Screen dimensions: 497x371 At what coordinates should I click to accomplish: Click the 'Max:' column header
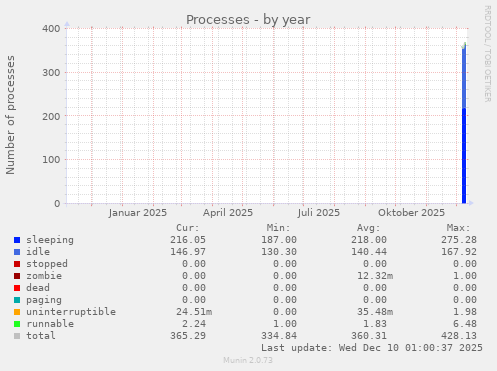click(458, 228)
